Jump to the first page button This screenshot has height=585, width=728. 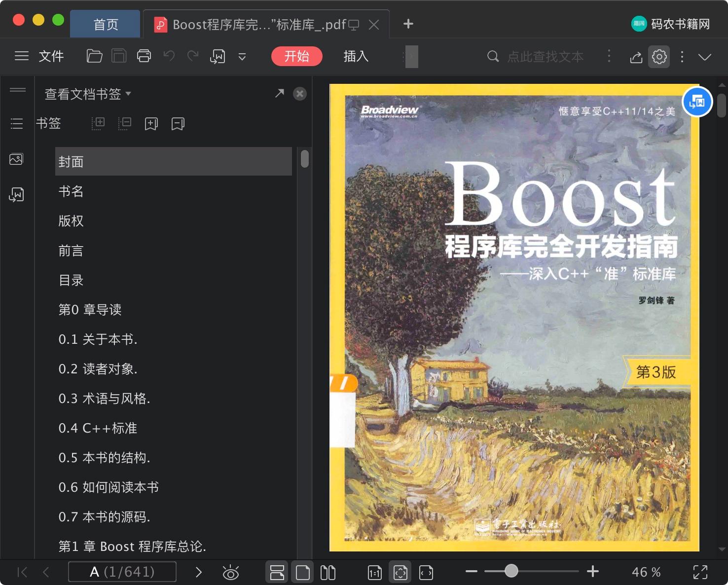(x=22, y=572)
